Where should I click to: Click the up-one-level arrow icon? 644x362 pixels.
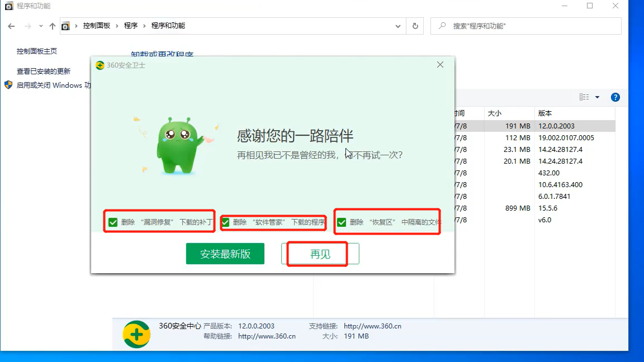[x=52, y=26]
